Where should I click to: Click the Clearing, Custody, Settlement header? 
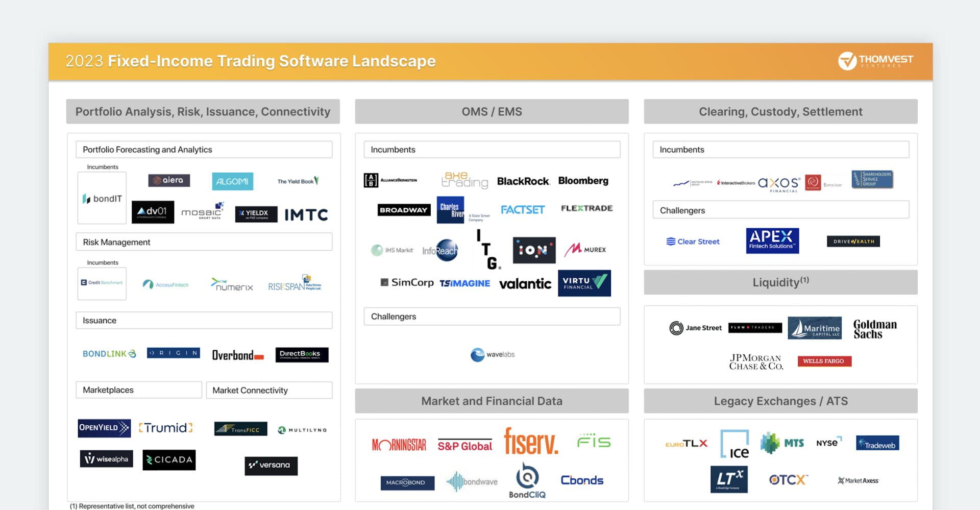point(781,111)
